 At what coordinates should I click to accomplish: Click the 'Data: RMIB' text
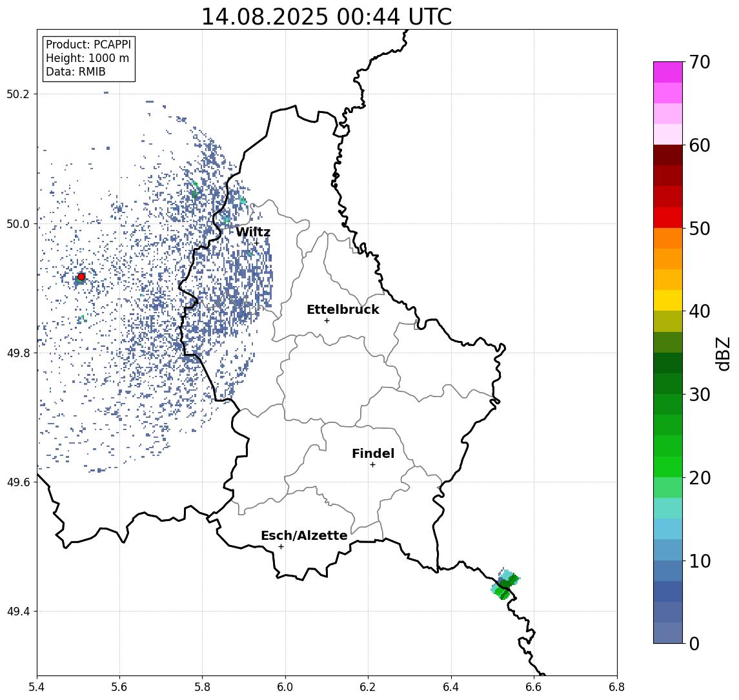click(x=76, y=72)
